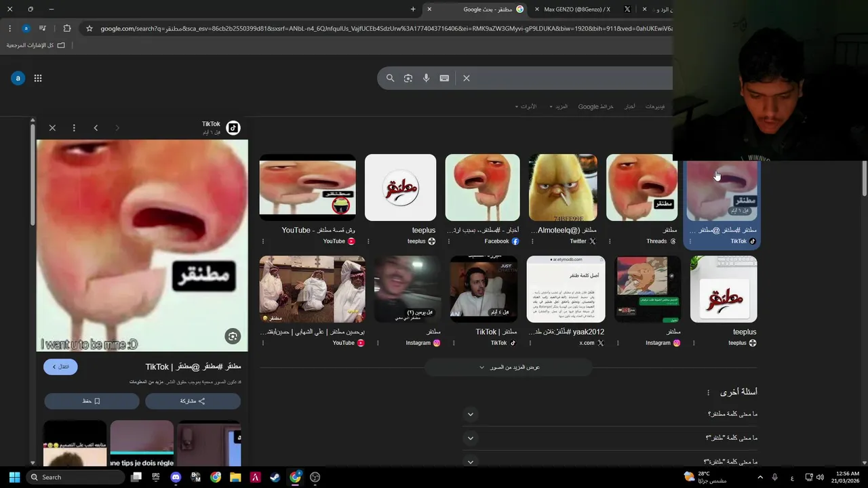Open File Explorer from the taskbar
The height and width of the screenshot is (488, 868).
[235, 477]
